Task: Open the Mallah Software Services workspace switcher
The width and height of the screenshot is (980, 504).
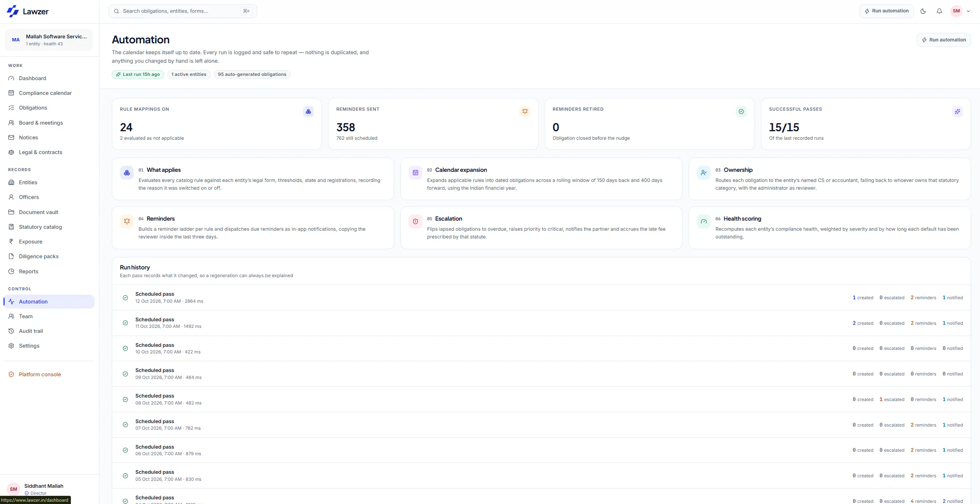Action: click(49, 40)
